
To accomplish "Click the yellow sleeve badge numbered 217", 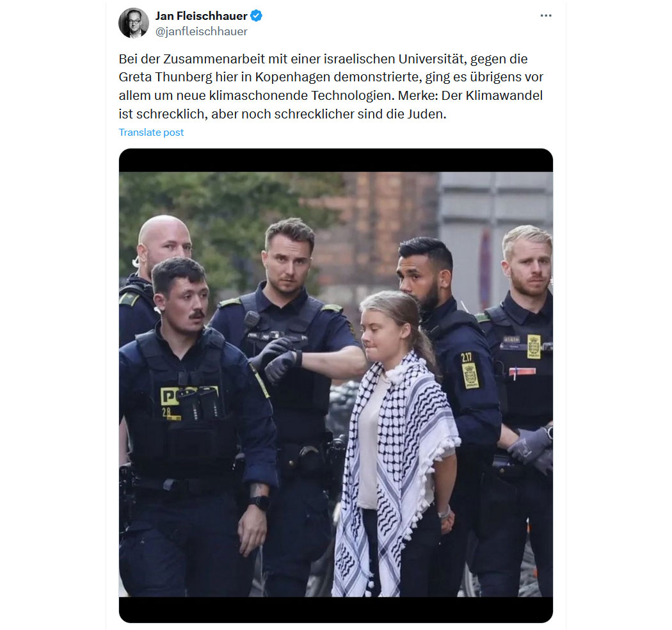I will [469, 370].
